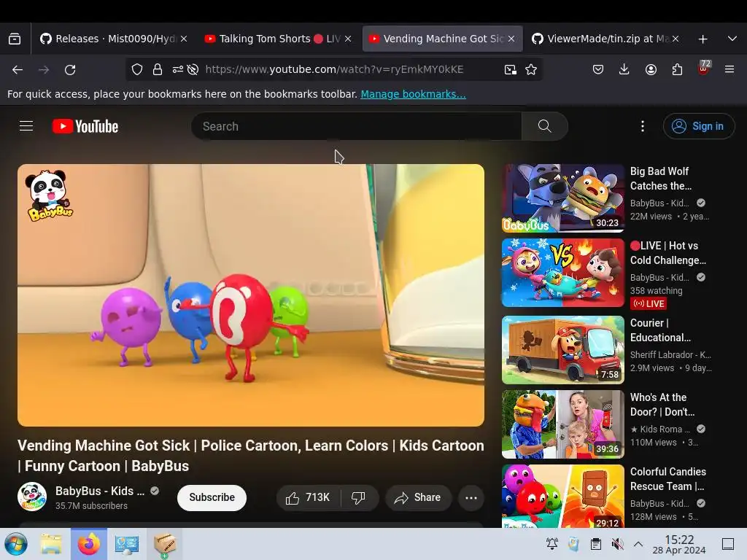Click the BabyBus watermark on the video
This screenshot has height=560, width=747.
(x=49, y=195)
